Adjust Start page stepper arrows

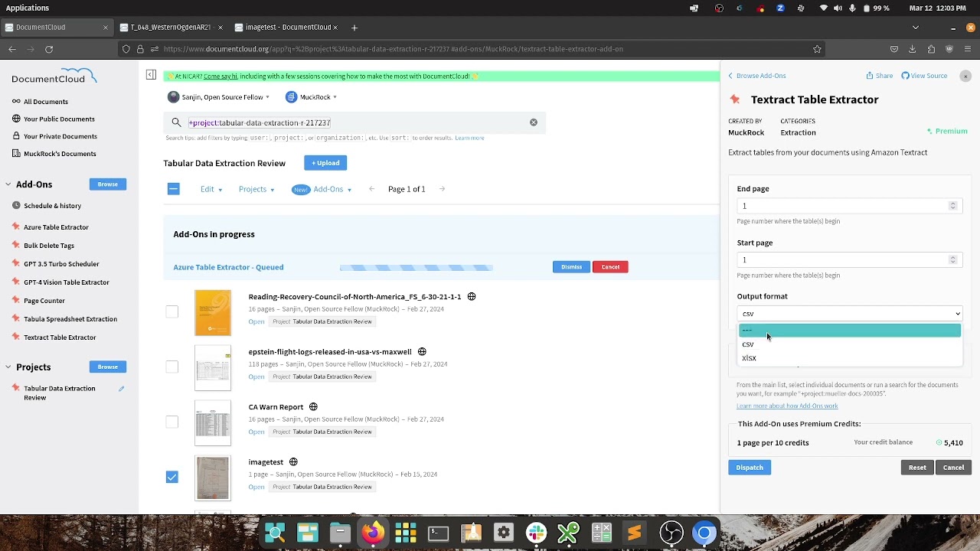tap(952, 260)
